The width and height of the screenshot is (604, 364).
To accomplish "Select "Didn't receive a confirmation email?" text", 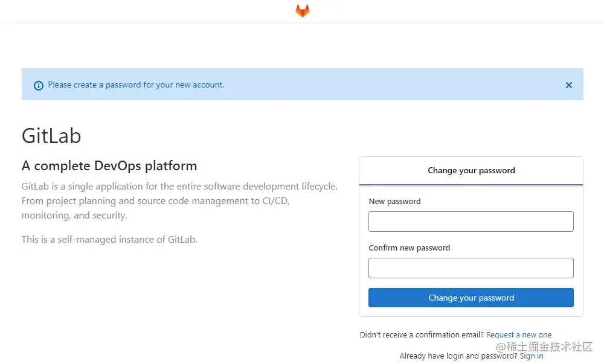I will [x=422, y=335].
